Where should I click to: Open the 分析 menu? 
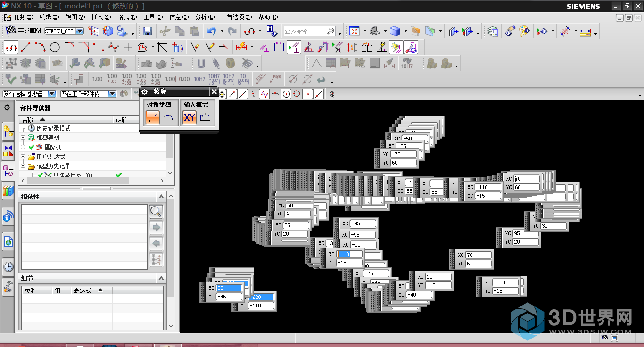205,17
